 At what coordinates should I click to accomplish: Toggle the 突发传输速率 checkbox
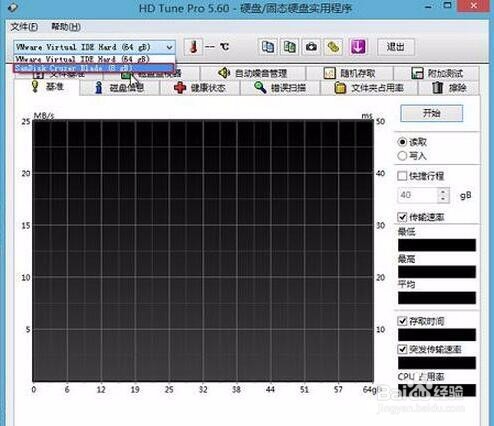pos(402,349)
